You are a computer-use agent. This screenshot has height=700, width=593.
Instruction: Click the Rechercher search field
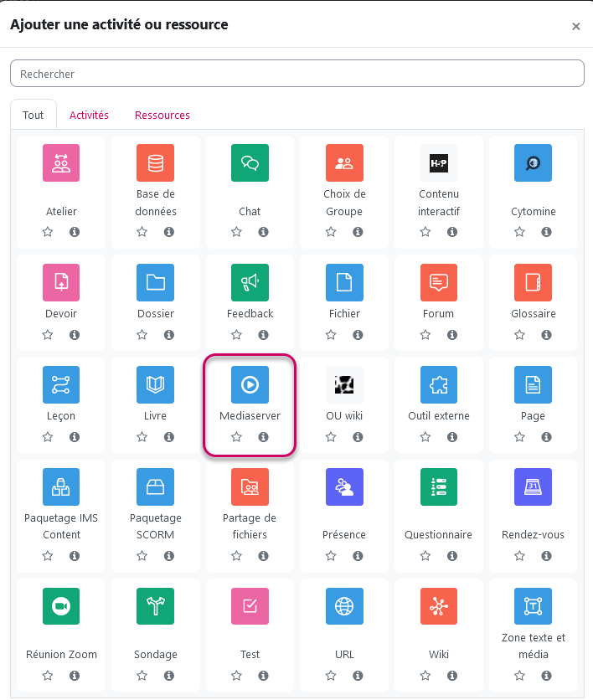[296, 73]
